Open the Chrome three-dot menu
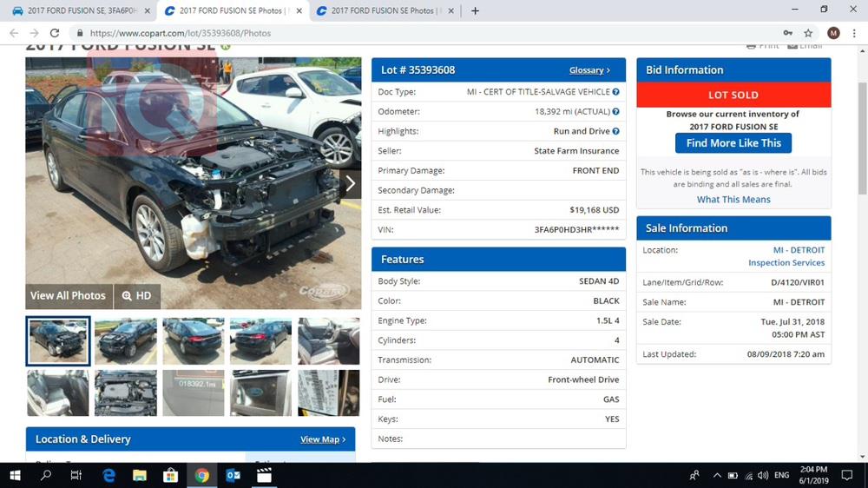Image resolution: width=868 pixels, height=488 pixels. tap(854, 33)
